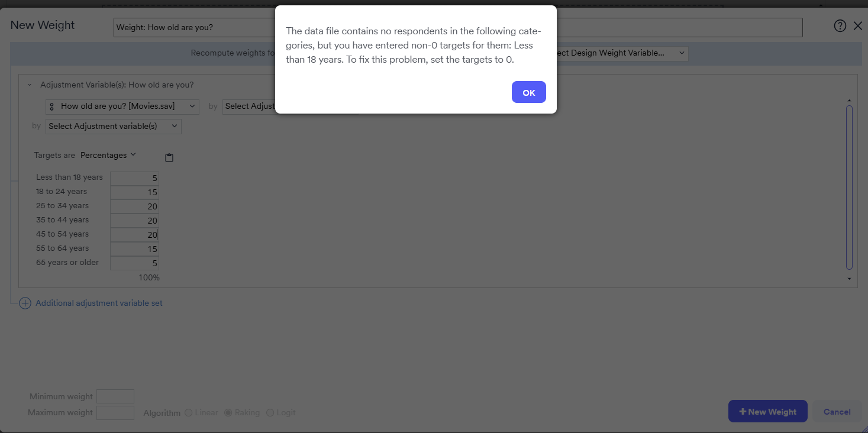Viewport: 868px width, 433px height.
Task: Open the Select Adjustment variable(s) dropdown
Action: pos(113,127)
